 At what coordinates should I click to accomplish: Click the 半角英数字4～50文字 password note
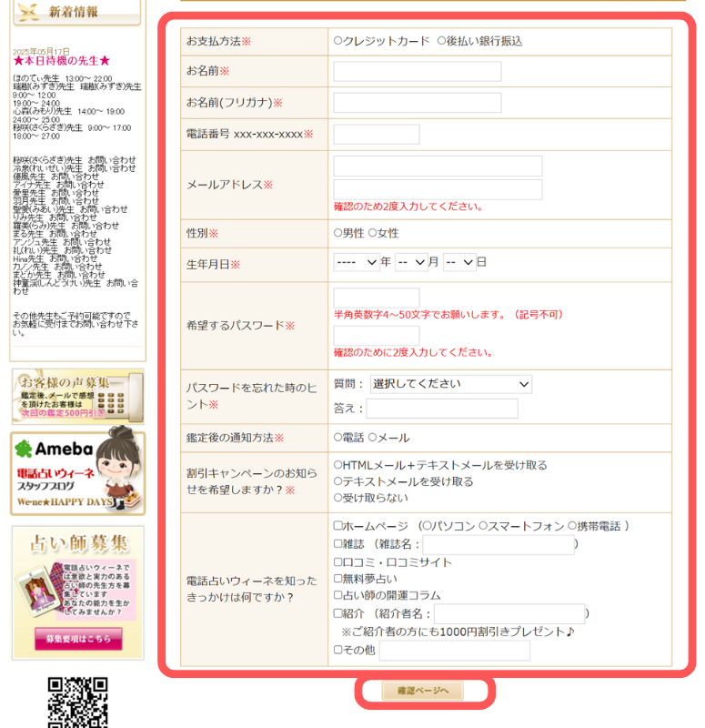(448, 315)
